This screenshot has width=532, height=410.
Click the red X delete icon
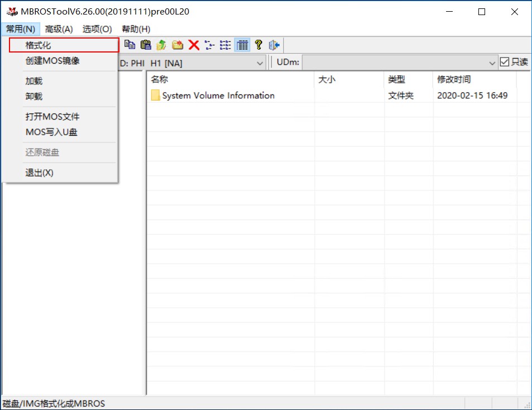(194, 45)
